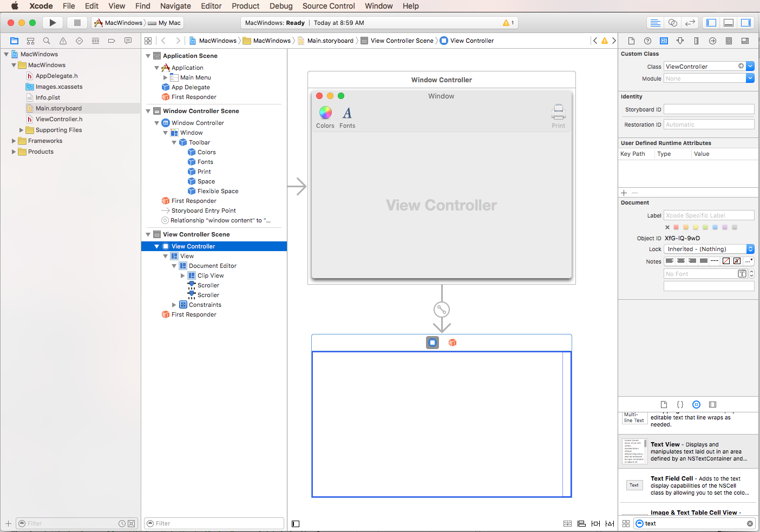Open the Issue navigator warning triangle
760x532 pixels.
[x=63, y=41]
